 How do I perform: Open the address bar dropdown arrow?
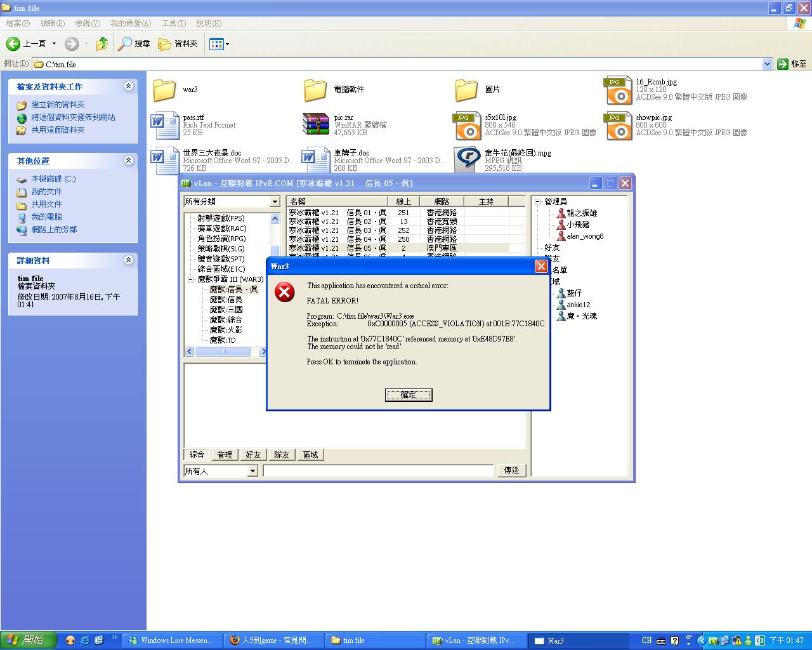click(767, 64)
